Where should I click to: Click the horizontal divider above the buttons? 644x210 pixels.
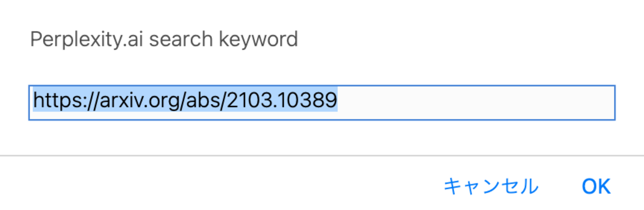(x=321, y=156)
